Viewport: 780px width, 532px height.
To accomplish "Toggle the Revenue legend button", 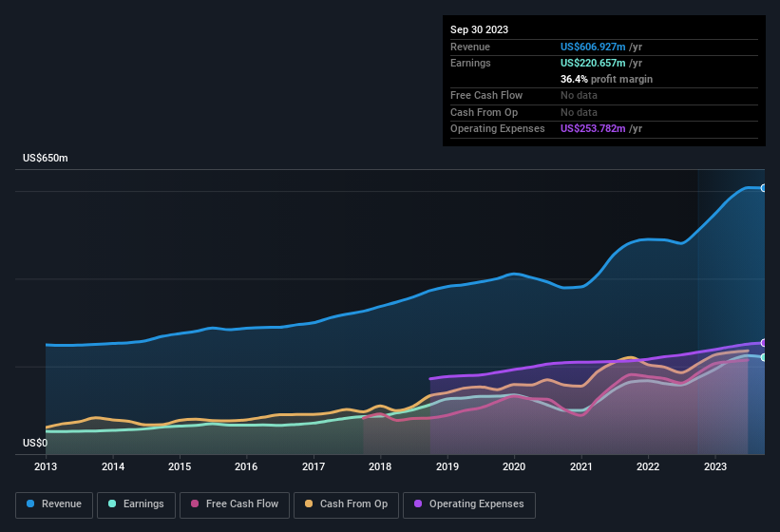I will [54, 504].
